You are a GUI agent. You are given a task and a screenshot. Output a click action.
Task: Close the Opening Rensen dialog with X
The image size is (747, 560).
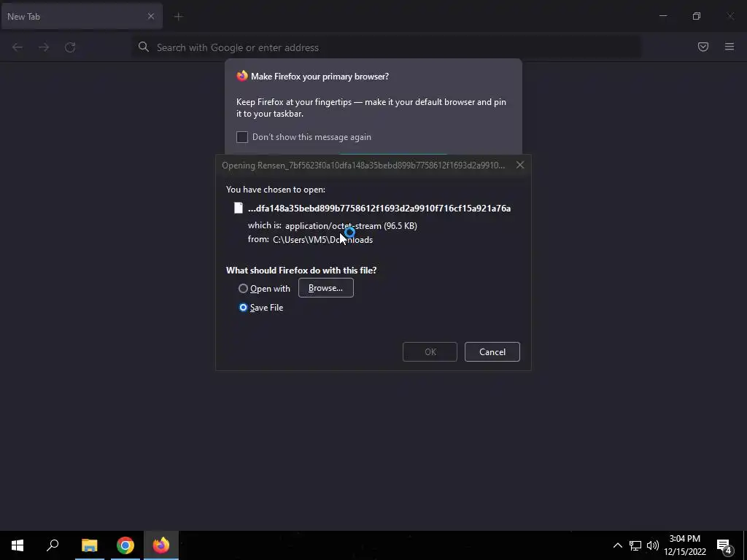(519, 165)
